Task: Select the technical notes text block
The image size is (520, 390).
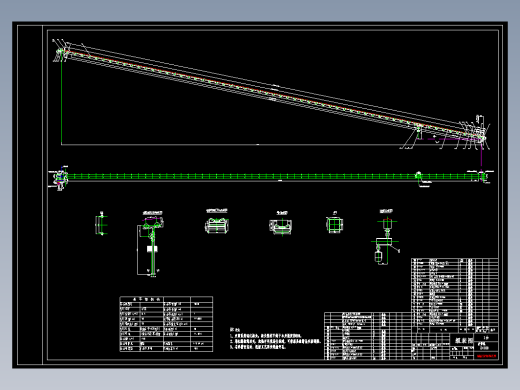Action: tap(275, 338)
